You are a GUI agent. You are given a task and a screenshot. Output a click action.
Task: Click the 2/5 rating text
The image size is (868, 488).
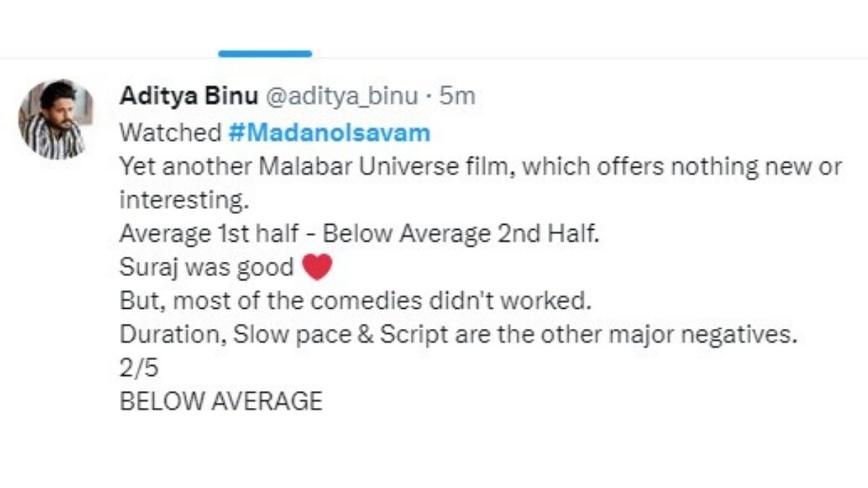pos(139,369)
